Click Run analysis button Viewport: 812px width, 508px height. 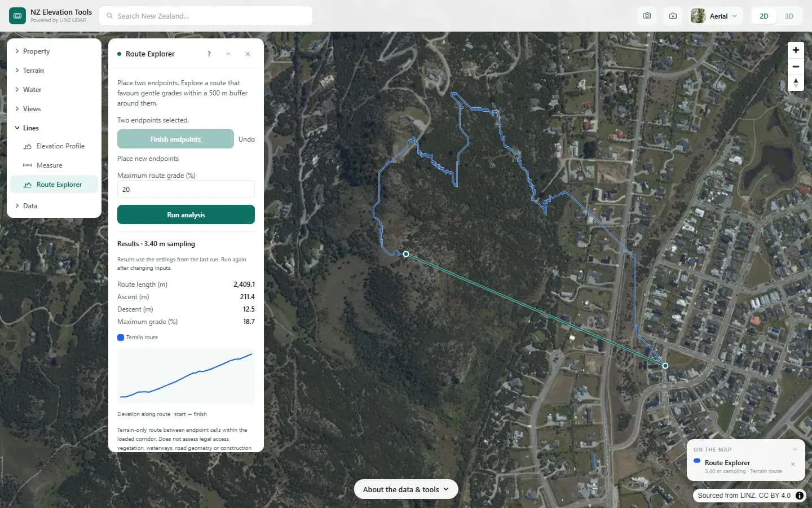[x=186, y=214]
